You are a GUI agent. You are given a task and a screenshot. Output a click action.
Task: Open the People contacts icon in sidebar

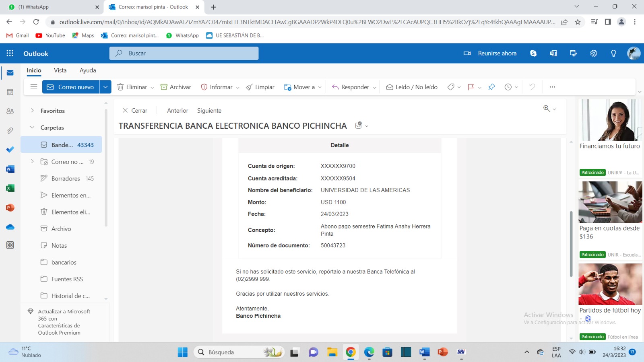click(x=10, y=111)
